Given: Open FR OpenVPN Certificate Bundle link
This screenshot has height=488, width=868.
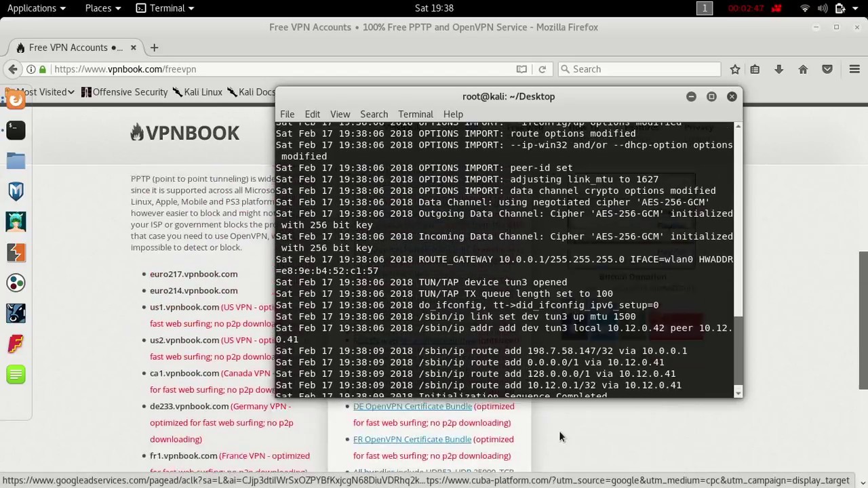Looking at the screenshot, I should (x=412, y=439).
